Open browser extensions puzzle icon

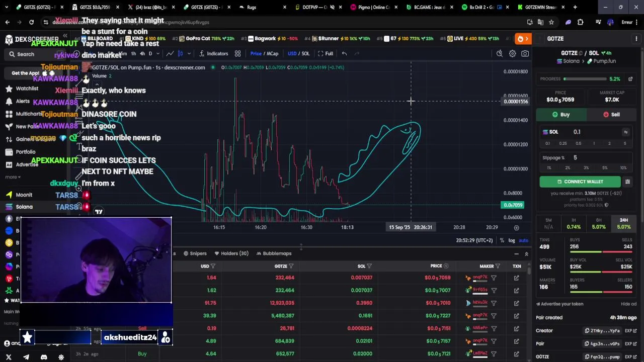pyautogui.click(x=580, y=22)
